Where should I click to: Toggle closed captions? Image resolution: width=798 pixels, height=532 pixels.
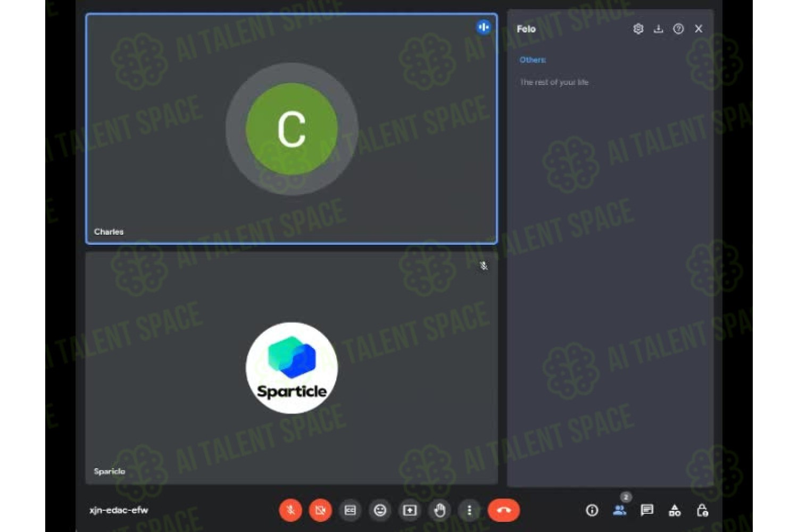click(350, 510)
